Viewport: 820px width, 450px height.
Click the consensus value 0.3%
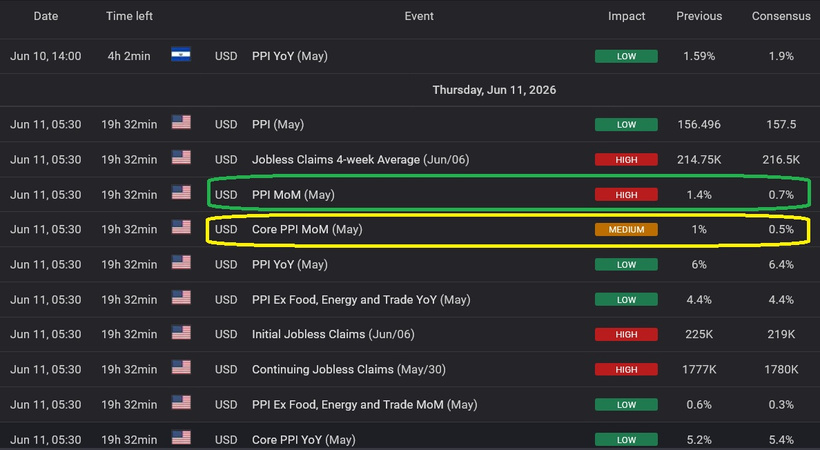point(781,404)
